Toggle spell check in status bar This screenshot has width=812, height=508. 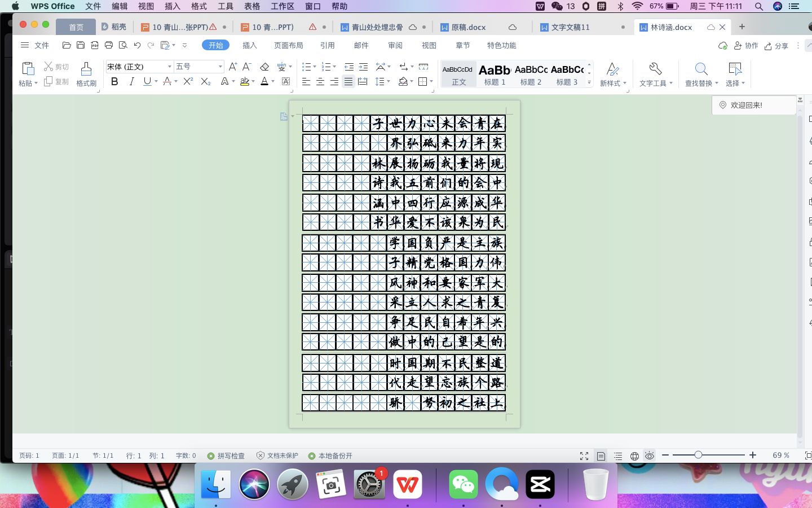226,456
